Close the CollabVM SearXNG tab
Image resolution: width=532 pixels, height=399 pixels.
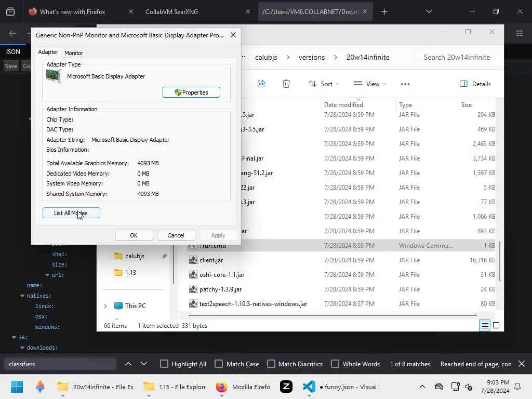point(248,11)
